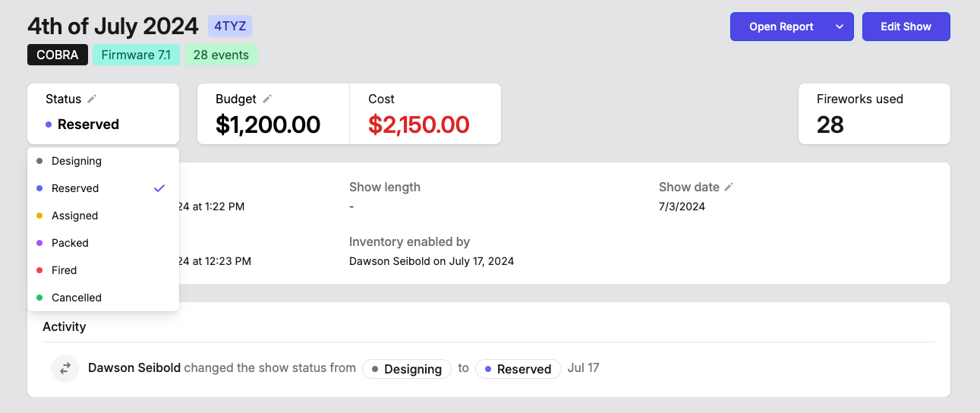Image resolution: width=980 pixels, height=413 pixels.
Task: Click the 28 events green badge
Action: [x=221, y=55]
